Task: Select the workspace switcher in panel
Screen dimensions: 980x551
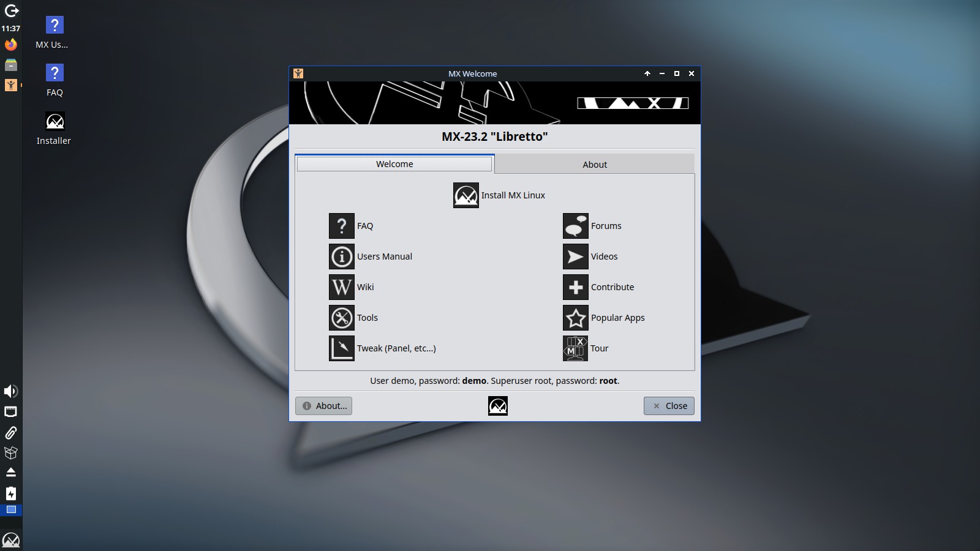Action: tap(11, 509)
